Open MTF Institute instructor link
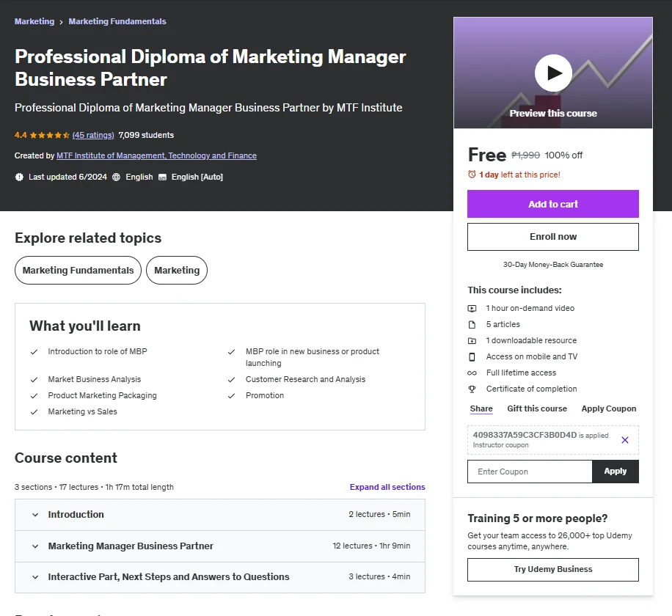 156,155
